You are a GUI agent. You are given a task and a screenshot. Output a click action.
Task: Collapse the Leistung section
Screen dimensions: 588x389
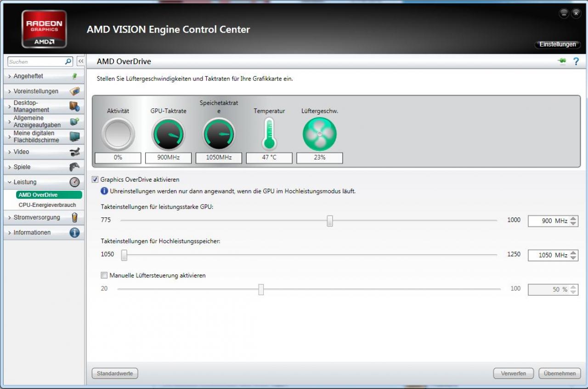point(44,182)
